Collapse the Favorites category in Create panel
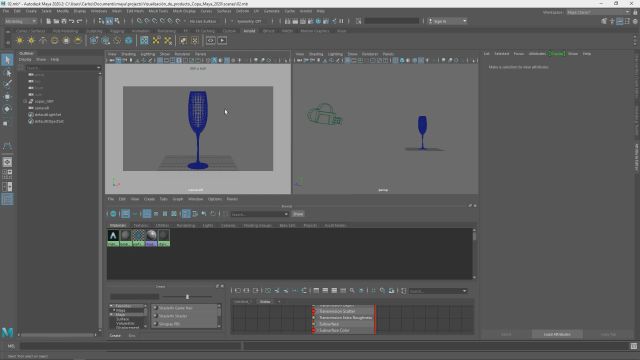640x360 pixels. coord(111,306)
